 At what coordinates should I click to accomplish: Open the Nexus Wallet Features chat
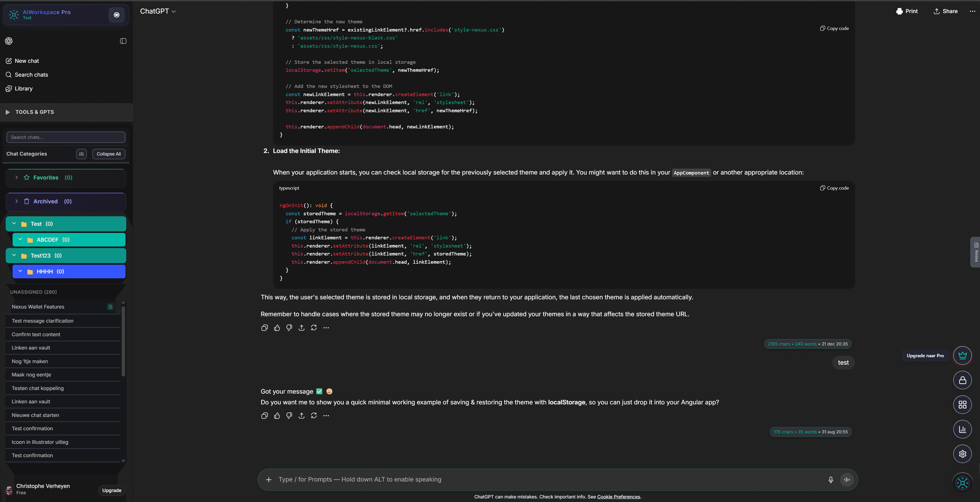pos(37,307)
